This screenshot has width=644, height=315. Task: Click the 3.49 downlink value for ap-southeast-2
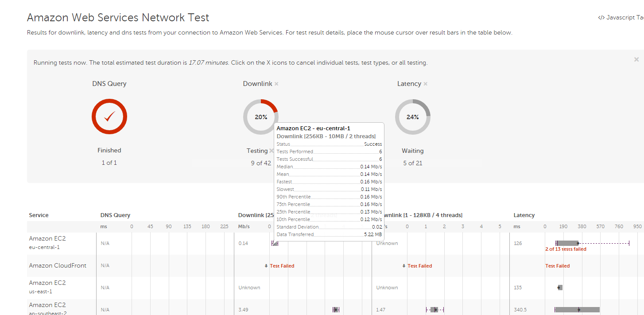(x=243, y=310)
